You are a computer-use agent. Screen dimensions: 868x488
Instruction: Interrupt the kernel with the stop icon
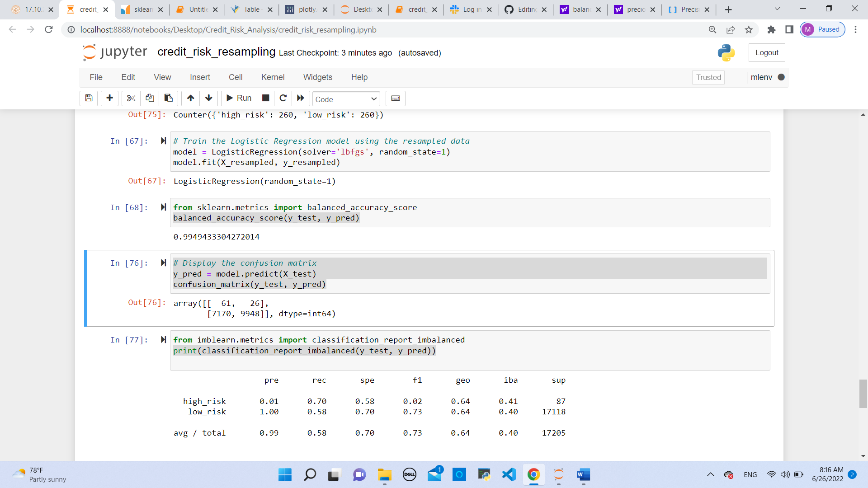[265, 99]
